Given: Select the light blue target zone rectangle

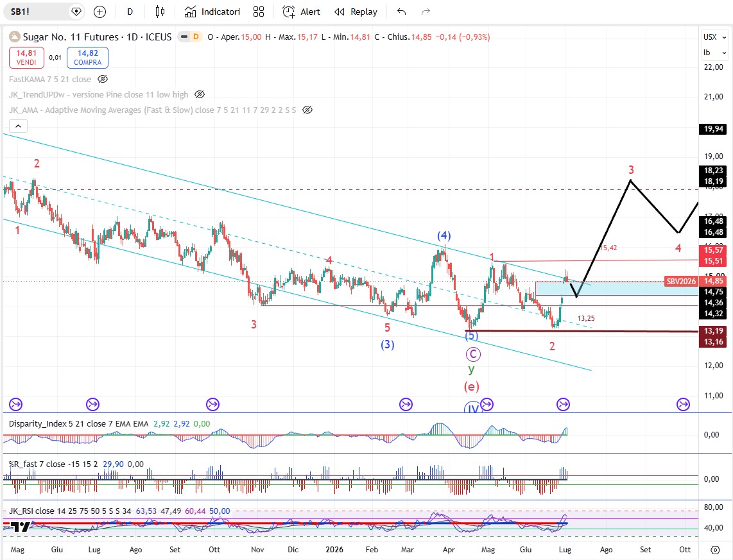Looking at the screenshot, I should [x=617, y=289].
